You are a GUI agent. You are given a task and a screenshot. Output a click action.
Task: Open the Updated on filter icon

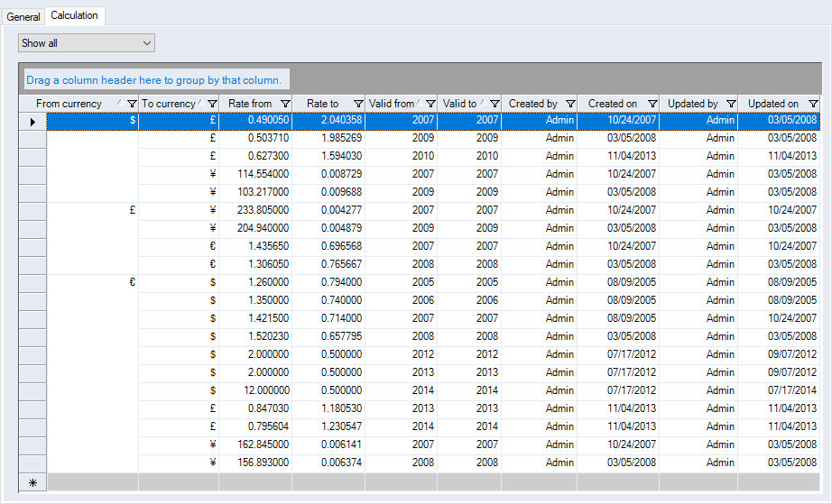coord(813,104)
